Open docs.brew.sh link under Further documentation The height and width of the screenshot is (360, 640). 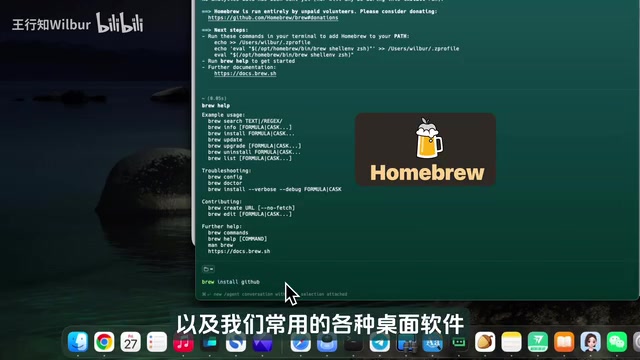tap(245, 73)
